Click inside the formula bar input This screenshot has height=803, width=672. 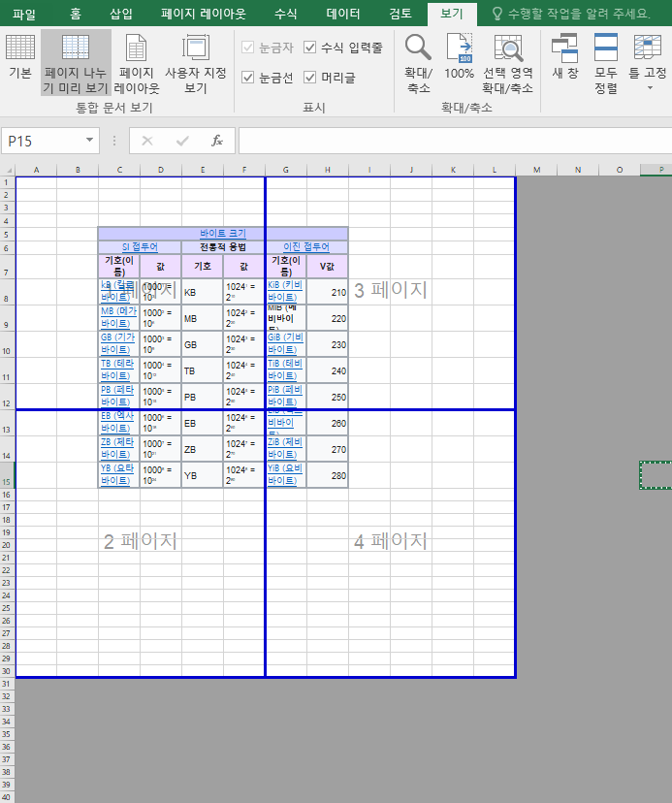click(455, 141)
